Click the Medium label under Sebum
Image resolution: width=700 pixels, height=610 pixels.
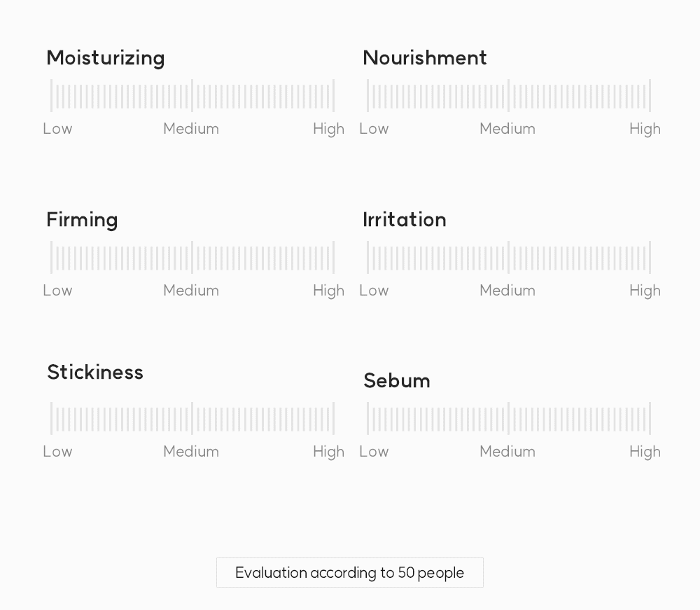tap(507, 452)
